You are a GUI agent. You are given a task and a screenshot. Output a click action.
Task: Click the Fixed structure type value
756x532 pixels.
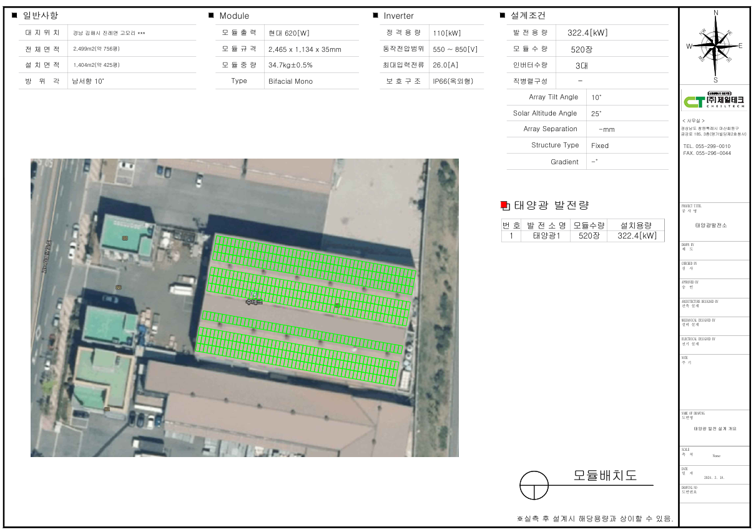click(600, 145)
